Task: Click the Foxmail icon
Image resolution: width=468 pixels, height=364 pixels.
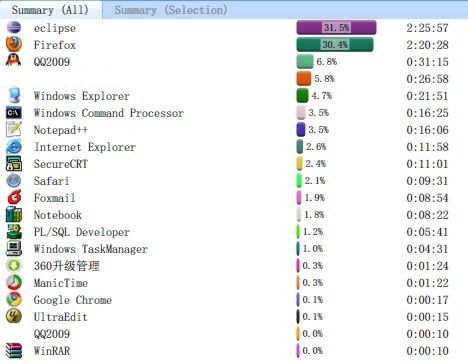Action: click(x=14, y=197)
